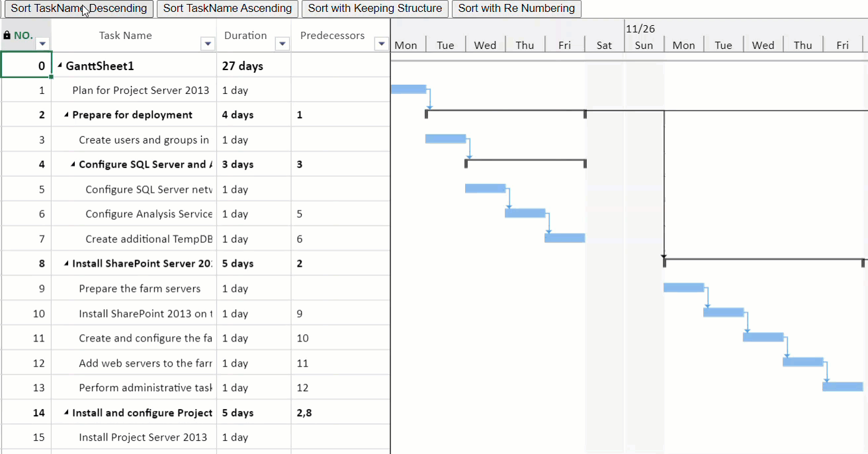This screenshot has height=454, width=868.
Task: Collapse the Install SharePoint Server group
Action: [x=67, y=264]
